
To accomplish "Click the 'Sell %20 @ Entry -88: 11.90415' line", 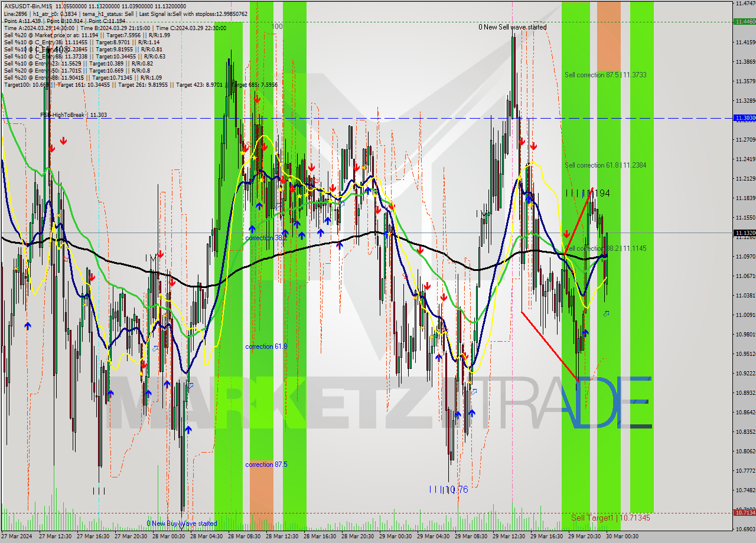I will (83, 77).
